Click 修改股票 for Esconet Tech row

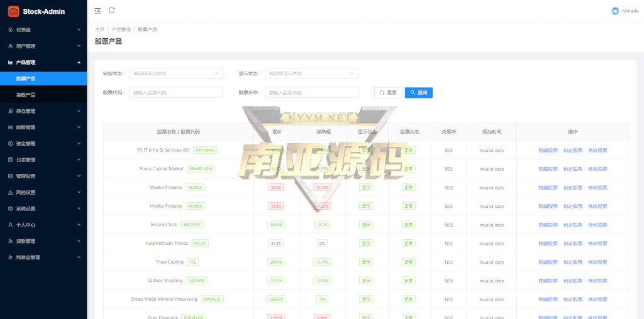point(597,225)
